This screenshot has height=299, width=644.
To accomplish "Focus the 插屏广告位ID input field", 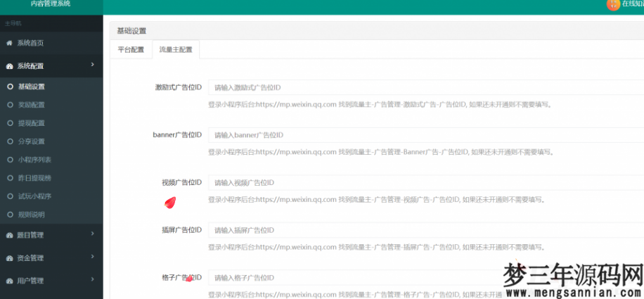I will (x=426, y=231).
